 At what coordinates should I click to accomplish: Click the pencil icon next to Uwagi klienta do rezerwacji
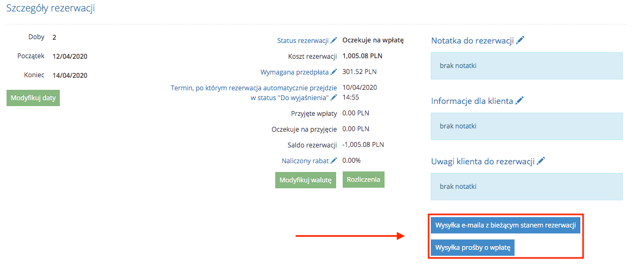(x=541, y=161)
